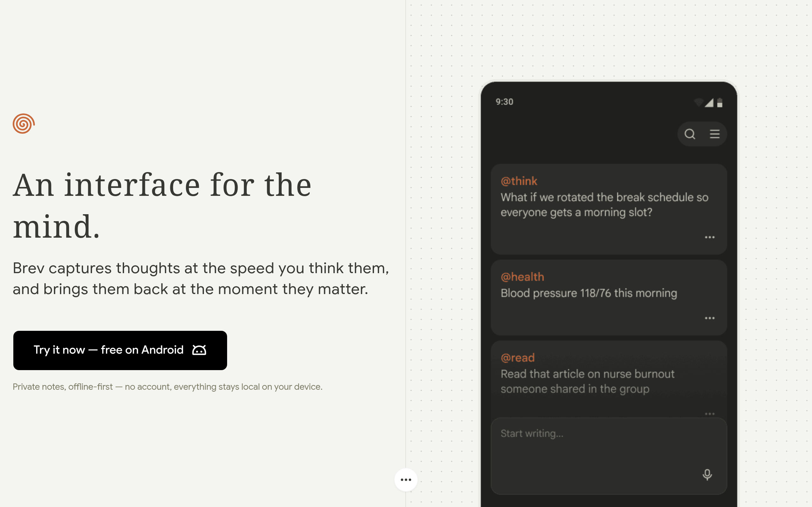Click the Android robot icon on the button
Image resolution: width=812 pixels, height=507 pixels.
tap(199, 350)
